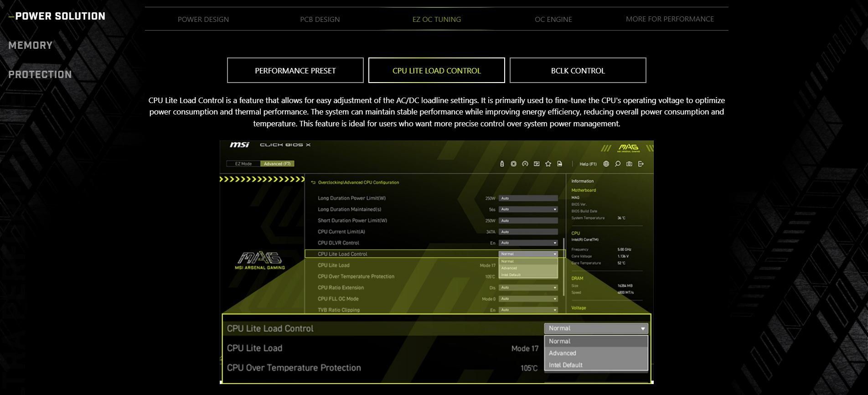Click the 5.00 GHz Frequency value
868x395 pixels.
coord(624,249)
